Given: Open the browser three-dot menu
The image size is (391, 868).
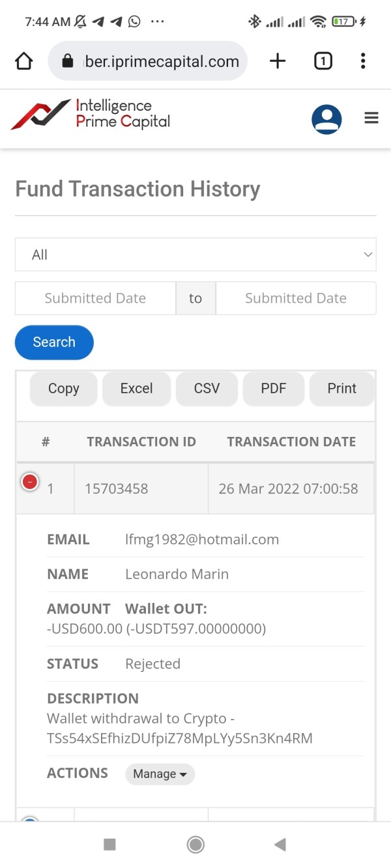Looking at the screenshot, I should (x=363, y=61).
